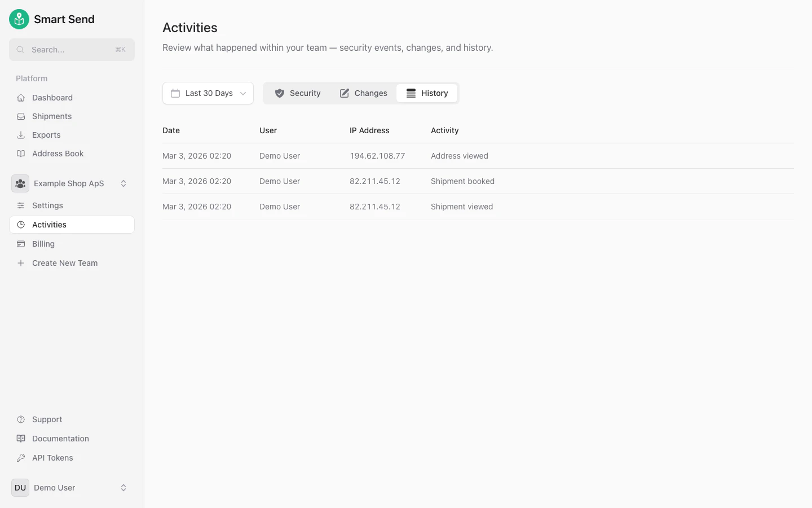
Task: Sort the table by the Date column
Action: [171, 130]
